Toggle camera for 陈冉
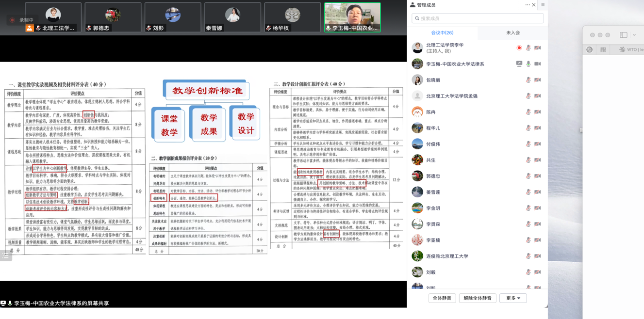The width and height of the screenshot is (644, 319). pos(537,112)
